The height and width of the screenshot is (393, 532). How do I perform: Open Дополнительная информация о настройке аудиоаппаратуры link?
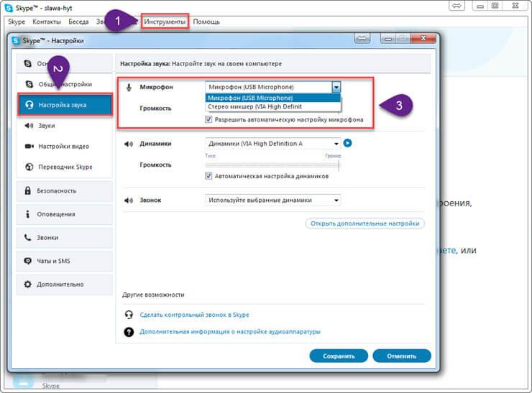click(x=230, y=332)
